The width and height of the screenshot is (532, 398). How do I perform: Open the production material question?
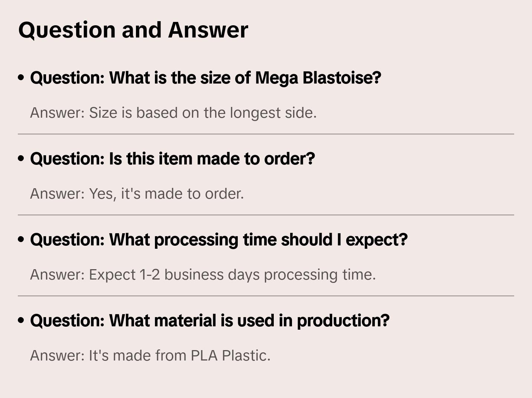pos(210,321)
